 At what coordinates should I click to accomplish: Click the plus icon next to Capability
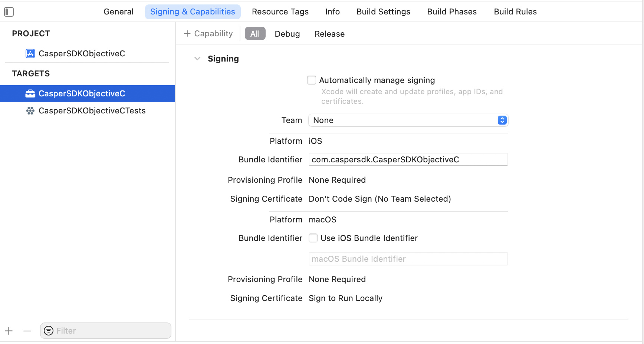187,33
